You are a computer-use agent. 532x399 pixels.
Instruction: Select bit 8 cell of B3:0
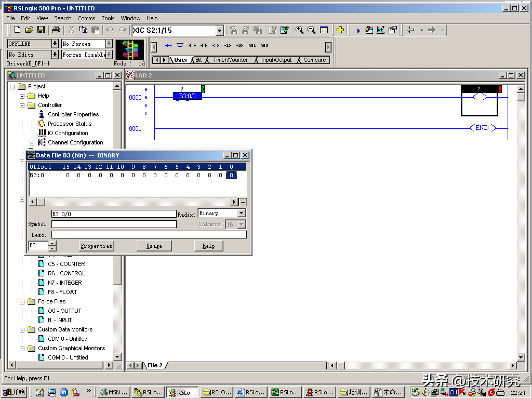[144, 175]
